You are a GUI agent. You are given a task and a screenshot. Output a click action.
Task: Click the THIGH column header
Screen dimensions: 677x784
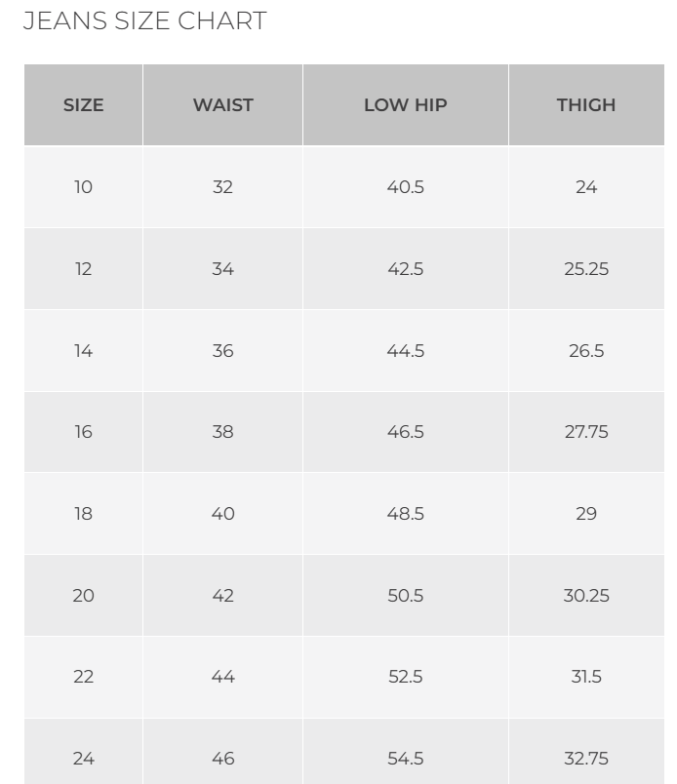coord(586,105)
